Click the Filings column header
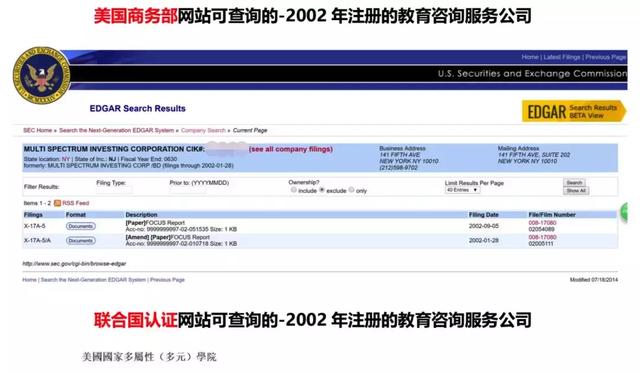This screenshot has height=373, width=640. 33,215
